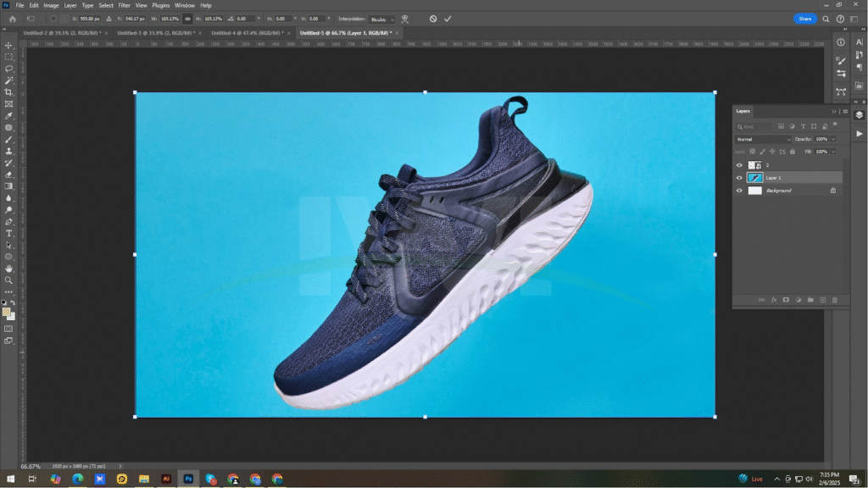Select the Clone Stamp tool
868x488 pixels.
pyautogui.click(x=8, y=151)
